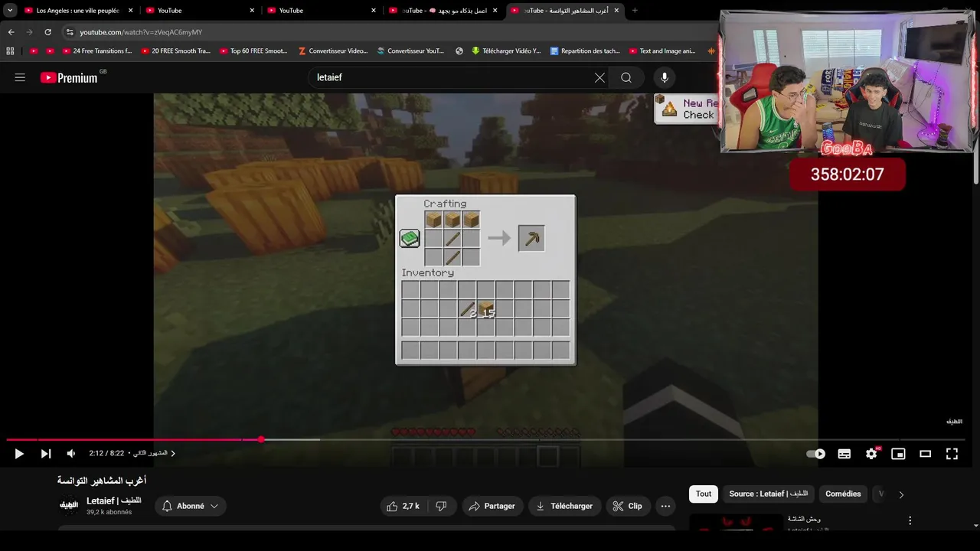Image resolution: width=980 pixels, height=551 pixels.
Task: Go to YouTube Premium home logo
Action: coord(69,77)
